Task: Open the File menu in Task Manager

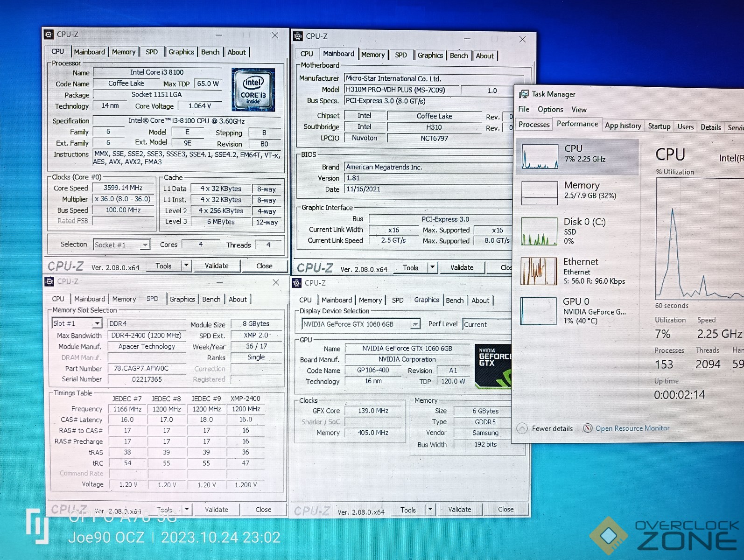Action: tap(524, 109)
